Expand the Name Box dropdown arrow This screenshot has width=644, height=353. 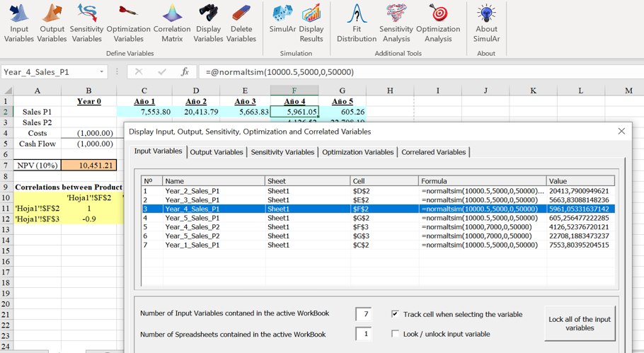(x=101, y=72)
